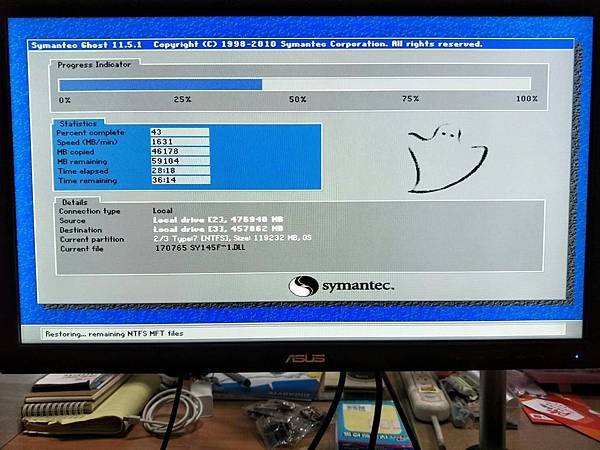Screen dimensions: 600x450
Task: Click the blue progress bar fill
Action: [x=161, y=85]
